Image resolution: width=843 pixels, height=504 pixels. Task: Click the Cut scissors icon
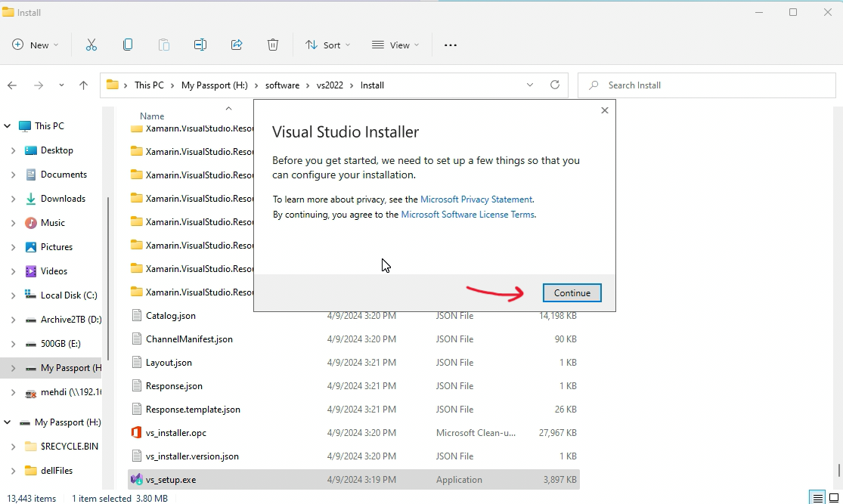91,45
